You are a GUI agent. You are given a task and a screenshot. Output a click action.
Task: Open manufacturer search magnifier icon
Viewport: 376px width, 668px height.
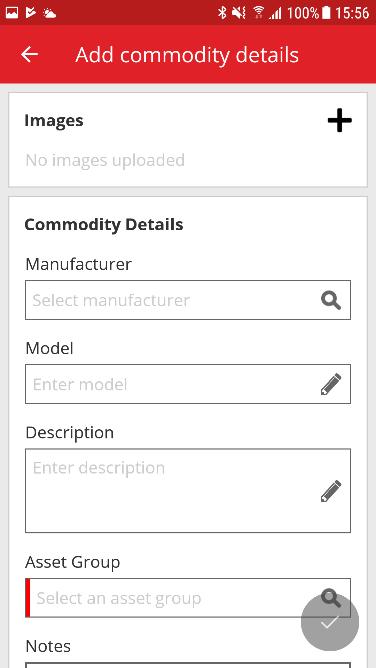coord(331,300)
